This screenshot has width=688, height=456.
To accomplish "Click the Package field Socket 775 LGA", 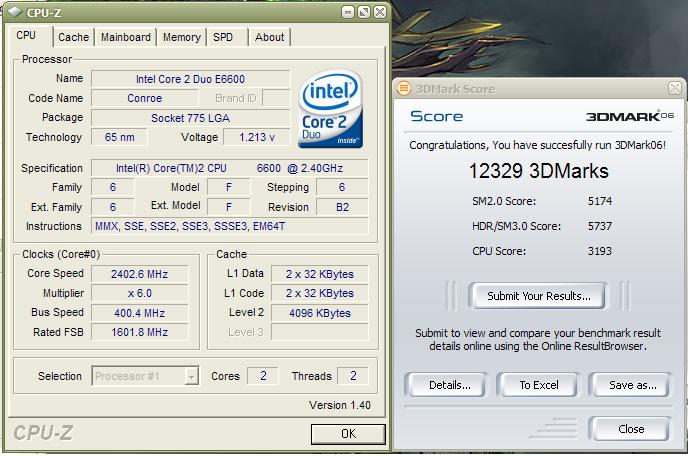I will click(x=190, y=118).
